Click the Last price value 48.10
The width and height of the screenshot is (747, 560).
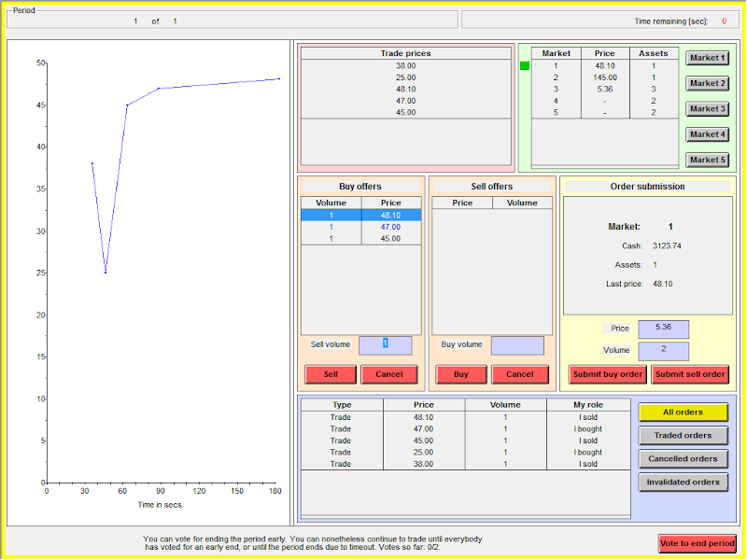(663, 284)
